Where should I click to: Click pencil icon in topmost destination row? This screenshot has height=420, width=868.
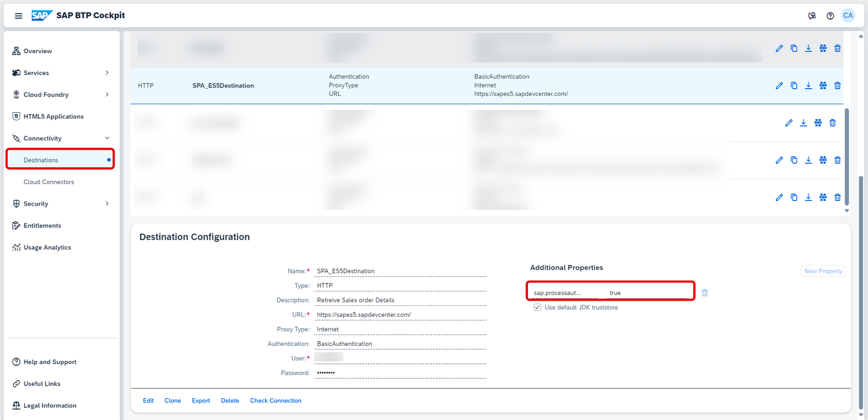(779, 48)
